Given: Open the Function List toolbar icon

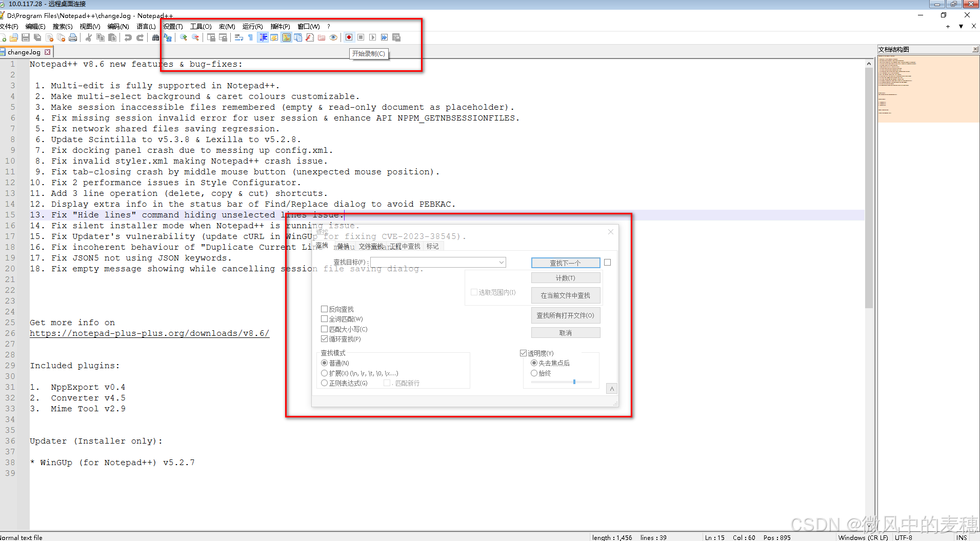Looking at the screenshot, I should (310, 37).
